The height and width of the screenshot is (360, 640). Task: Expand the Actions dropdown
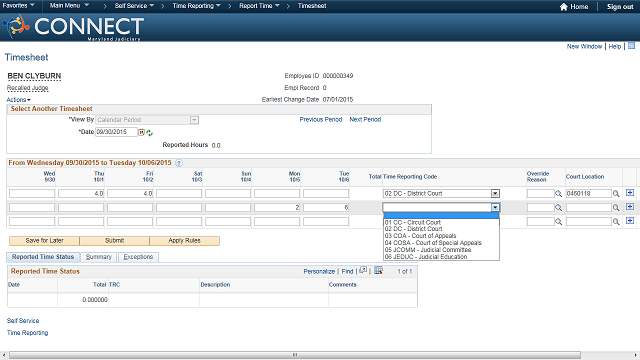tap(18, 100)
